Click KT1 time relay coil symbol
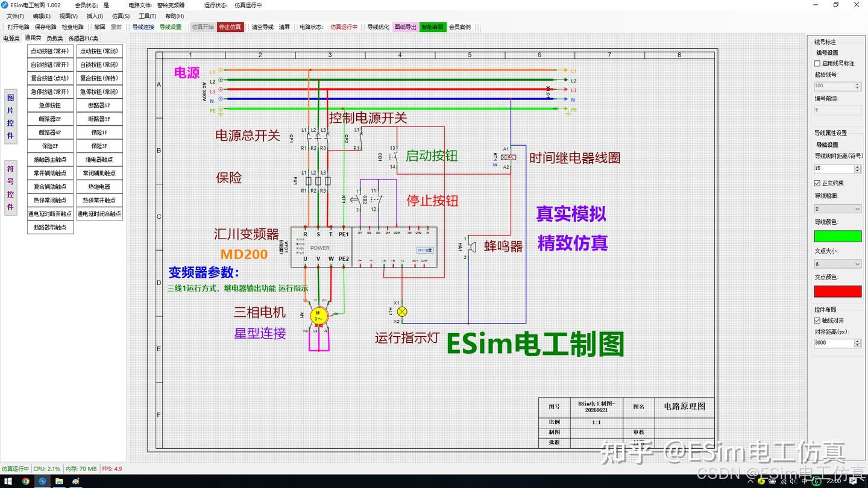The width and height of the screenshot is (868, 488). pos(508,157)
